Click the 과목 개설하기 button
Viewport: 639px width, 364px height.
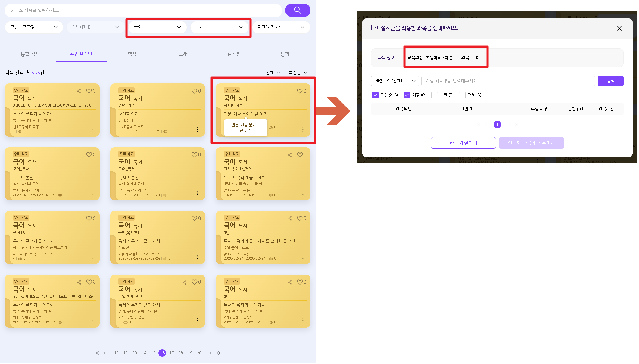[x=463, y=143]
